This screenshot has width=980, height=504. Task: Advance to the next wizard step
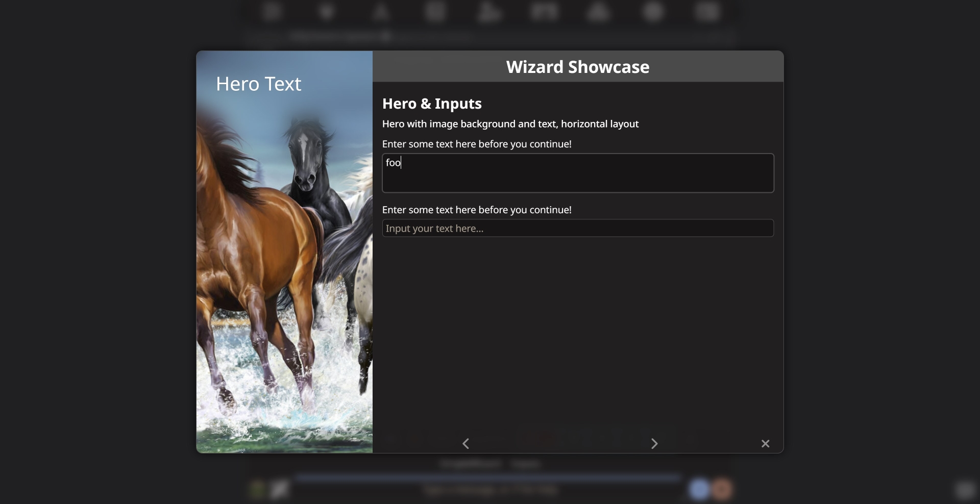coord(654,444)
